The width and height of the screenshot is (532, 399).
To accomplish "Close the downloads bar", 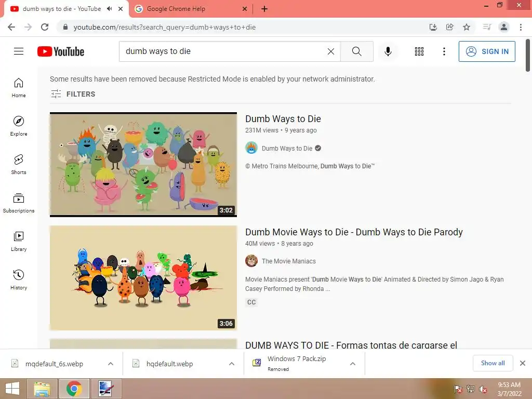I will coord(523,363).
